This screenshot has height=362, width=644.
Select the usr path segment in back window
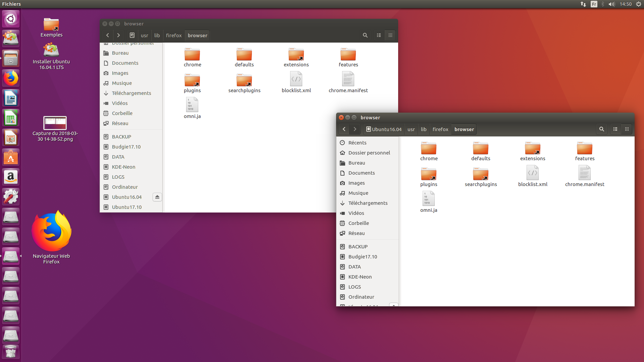click(144, 35)
